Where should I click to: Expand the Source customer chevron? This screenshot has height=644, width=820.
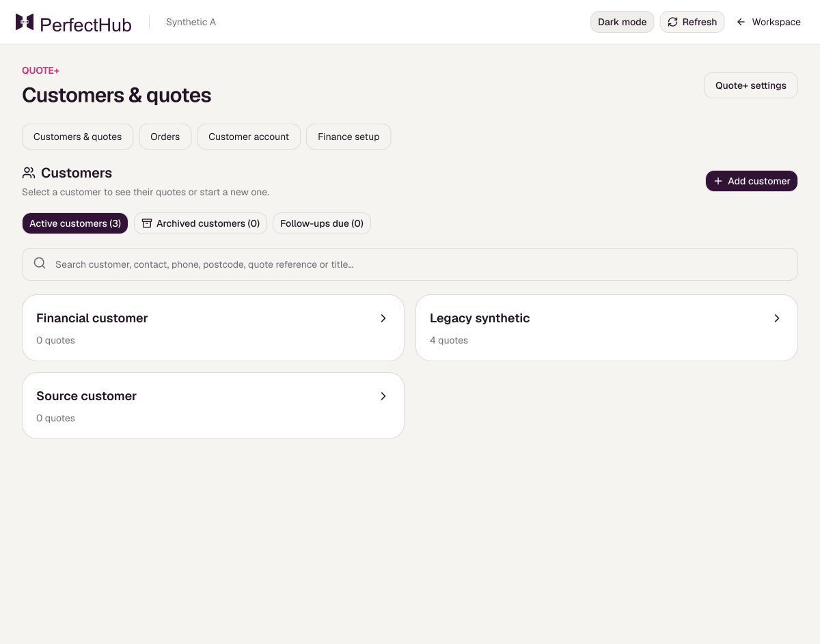[383, 396]
